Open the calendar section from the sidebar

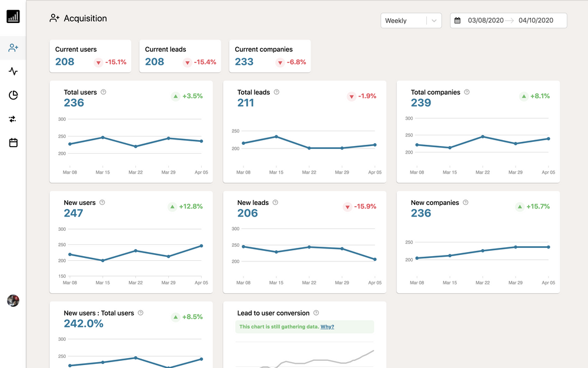point(13,142)
